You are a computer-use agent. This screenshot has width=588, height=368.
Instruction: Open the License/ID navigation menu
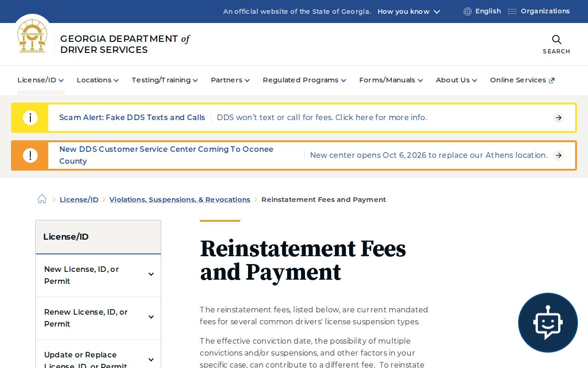pyautogui.click(x=41, y=80)
